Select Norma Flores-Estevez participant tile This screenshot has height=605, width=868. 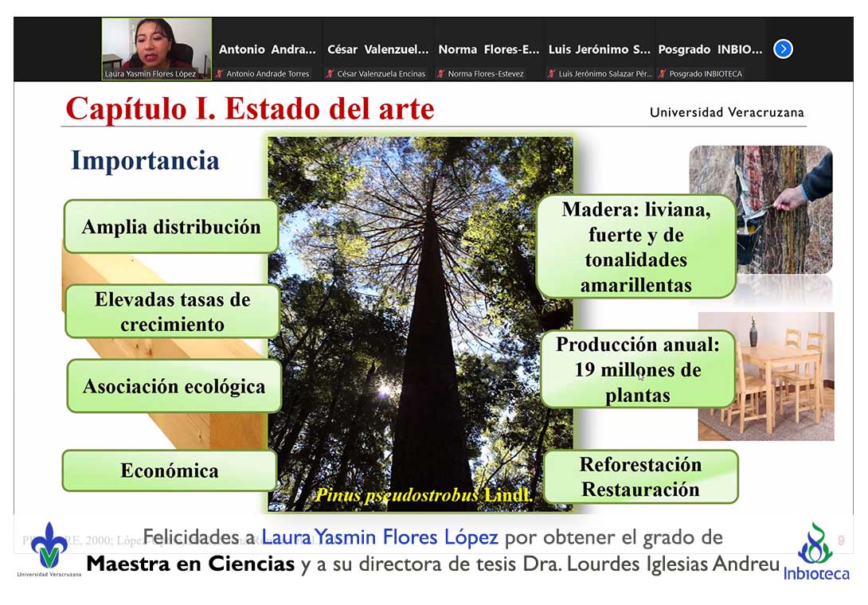(x=488, y=49)
